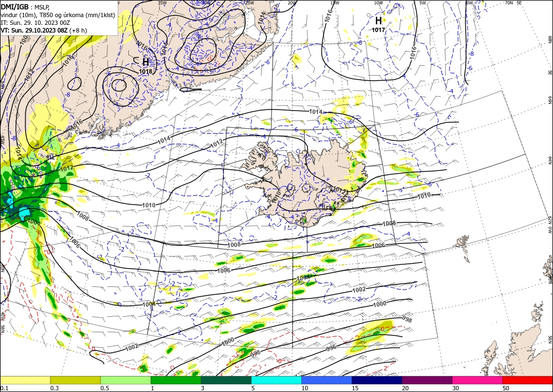The height and width of the screenshot is (392, 553).
Task: Click the "10W" longitude label at top
Action: click(378, 3)
